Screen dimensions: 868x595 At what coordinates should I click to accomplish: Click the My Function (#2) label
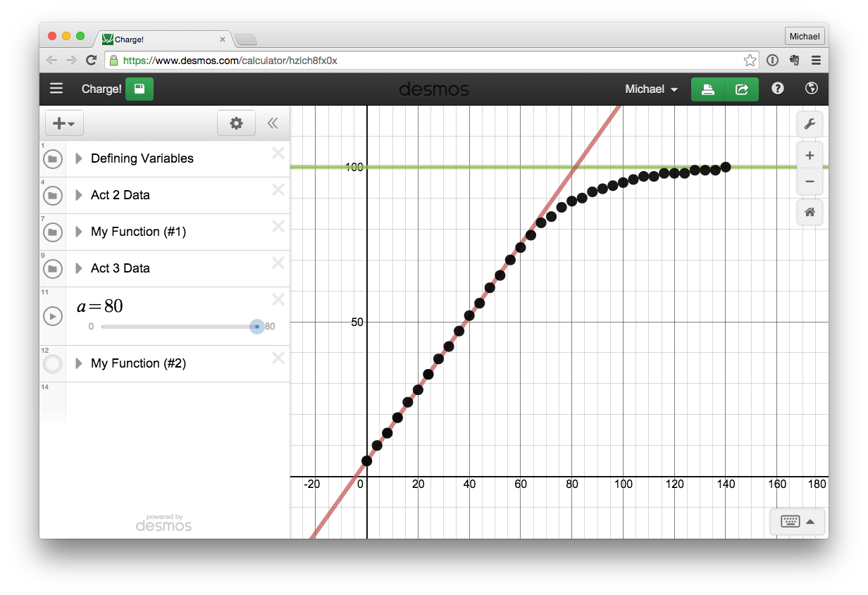pyautogui.click(x=138, y=363)
